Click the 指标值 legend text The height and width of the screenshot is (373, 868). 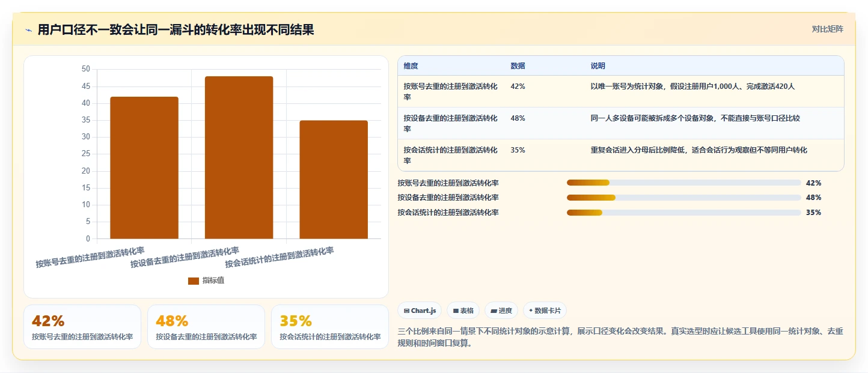point(213,281)
